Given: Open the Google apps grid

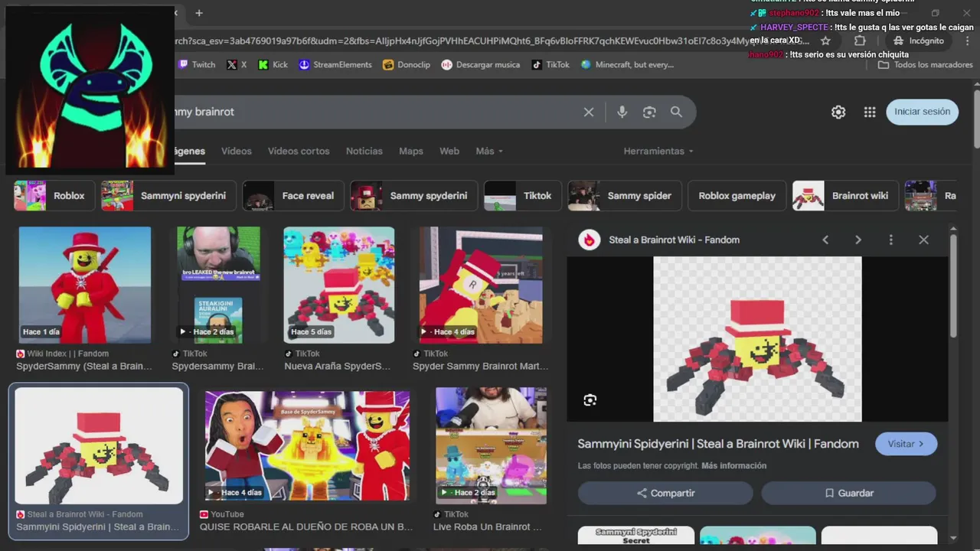Looking at the screenshot, I should [870, 112].
